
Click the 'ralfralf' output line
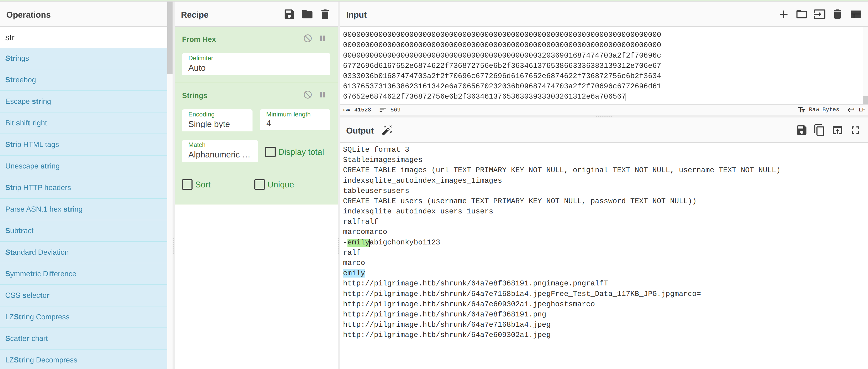point(361,221)
